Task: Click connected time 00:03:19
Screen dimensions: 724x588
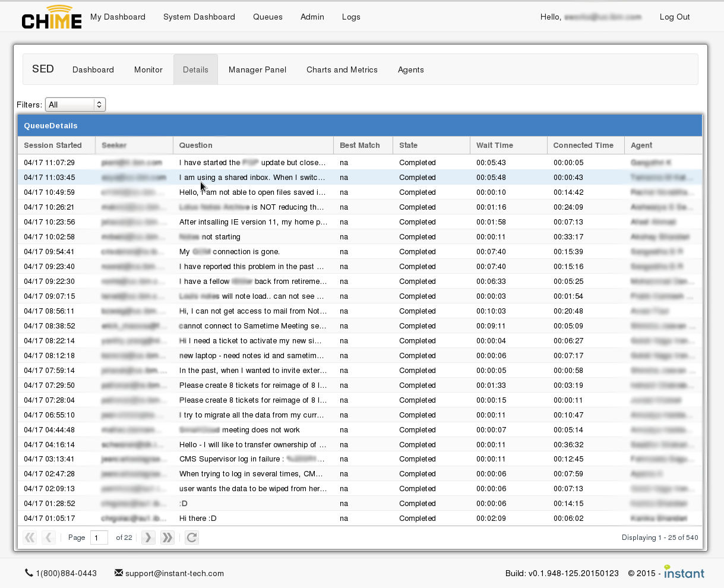Action: click(568, 385)
